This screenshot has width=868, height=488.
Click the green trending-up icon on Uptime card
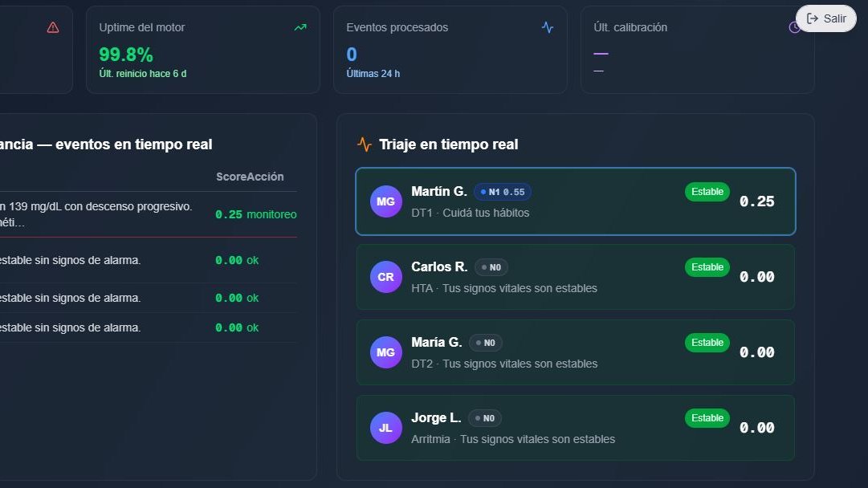300,27
